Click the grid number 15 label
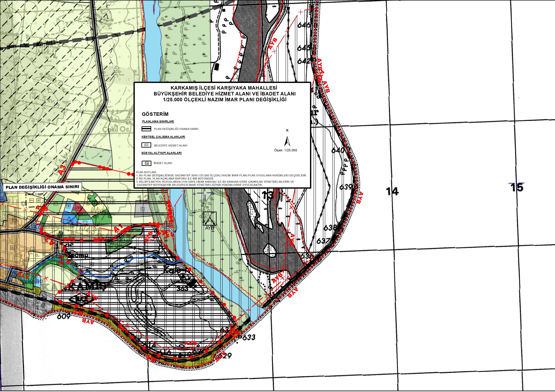Image resolution: width=555 pixels, height=392 pixels. [517, 187]
